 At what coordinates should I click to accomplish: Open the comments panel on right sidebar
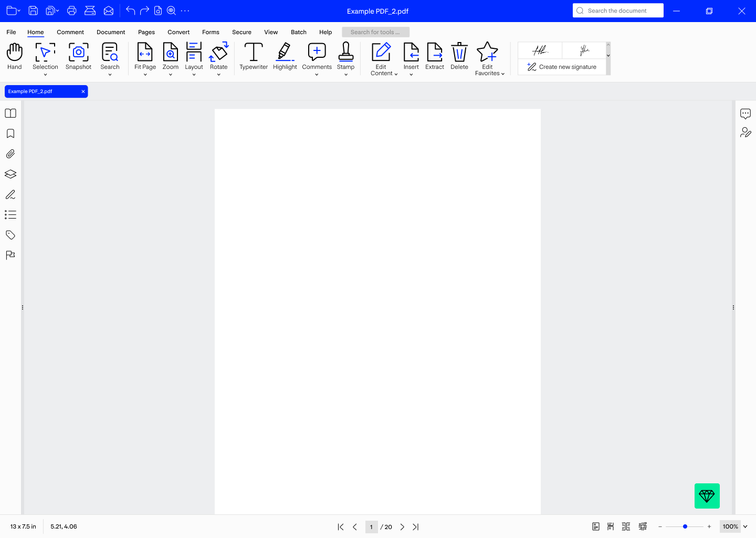click(x=745, y=113)
